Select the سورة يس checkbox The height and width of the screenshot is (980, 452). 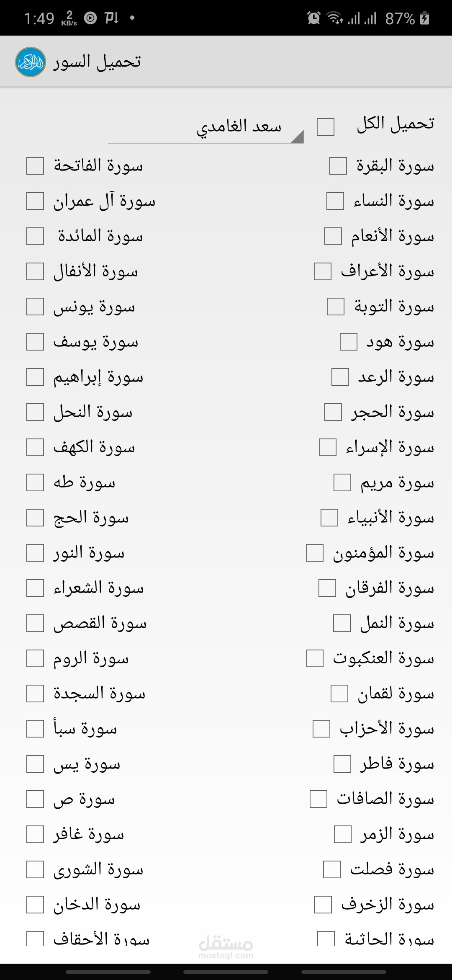(35, 764)
